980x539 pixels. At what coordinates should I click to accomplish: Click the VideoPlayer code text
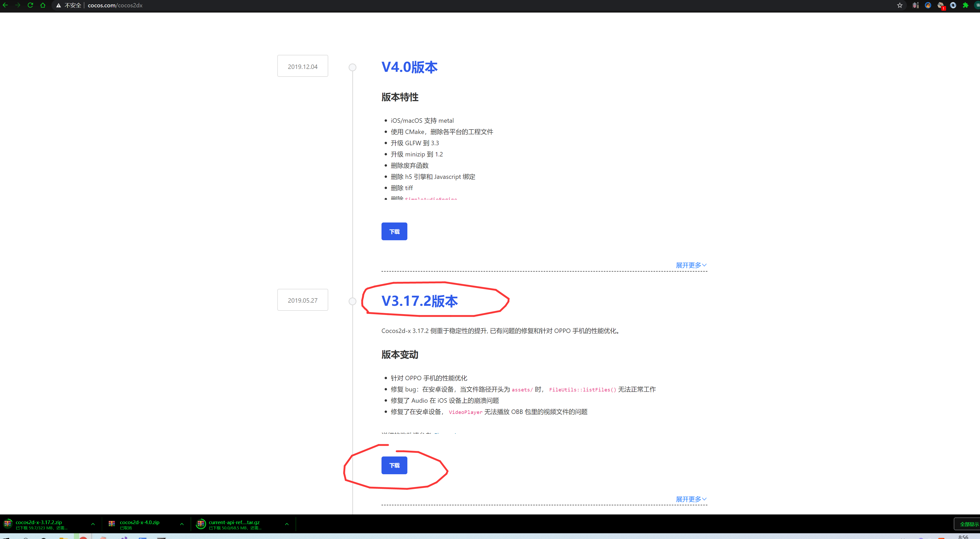(x=465, y=412)
